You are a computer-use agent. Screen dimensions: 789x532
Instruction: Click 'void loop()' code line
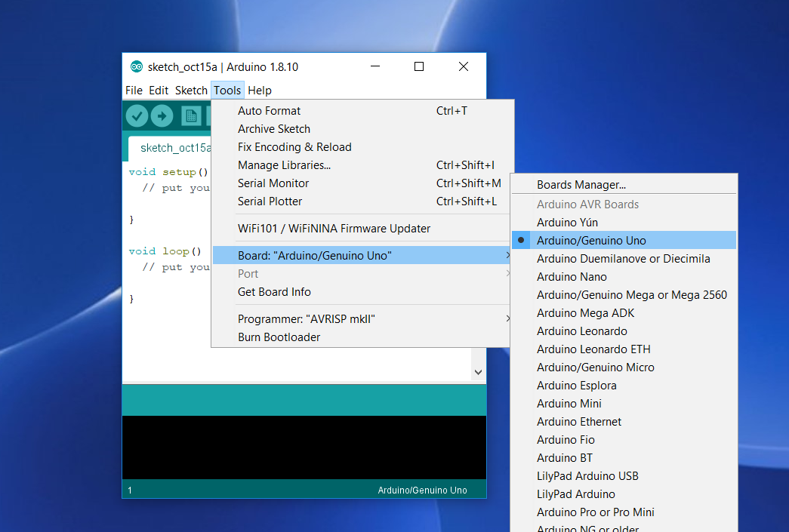click(165, 251)
